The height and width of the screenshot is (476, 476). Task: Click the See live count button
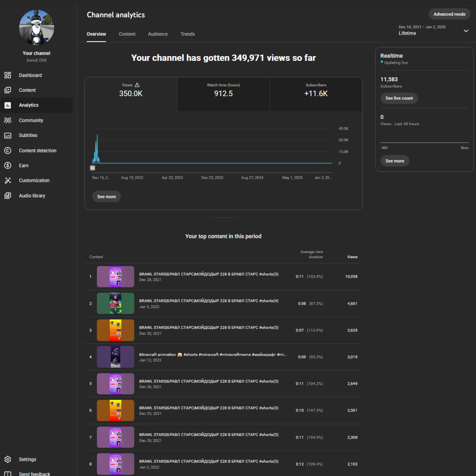coord(399,98)
